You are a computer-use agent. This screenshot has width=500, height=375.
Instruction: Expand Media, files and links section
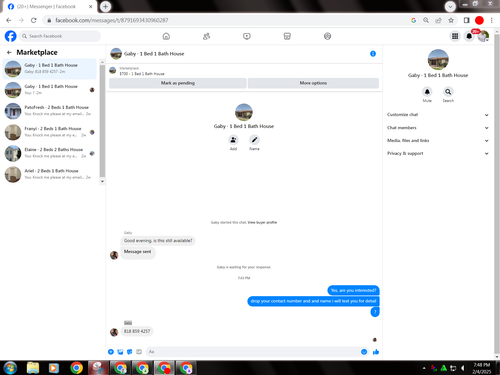438,141
